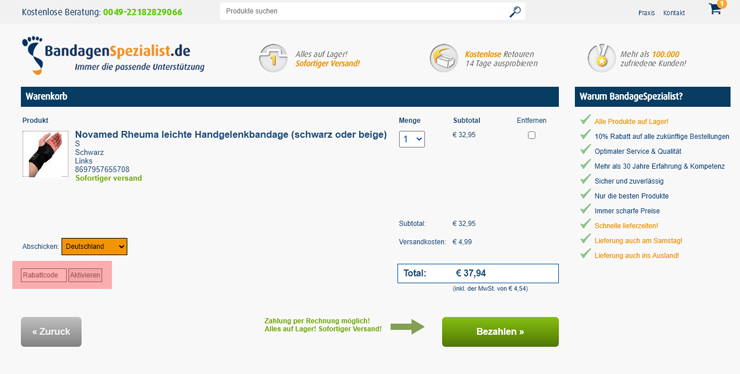Focus the Rabattcode input field
This screenshot has width=740, height=374.
pyautogui.click(x=43, y=275)
